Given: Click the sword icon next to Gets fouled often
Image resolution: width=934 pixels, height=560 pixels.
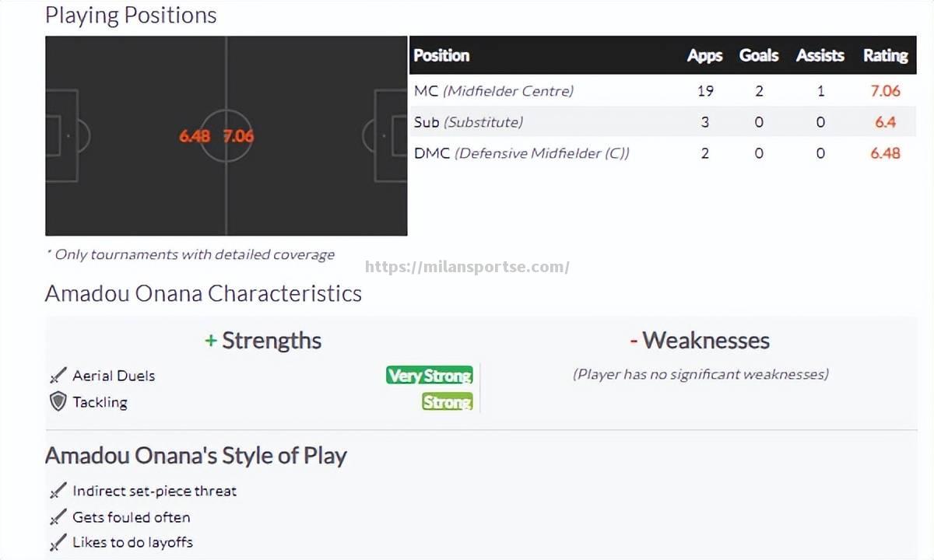Looking at the screenshot, I should pyautogui.click(x=58, y=517).
